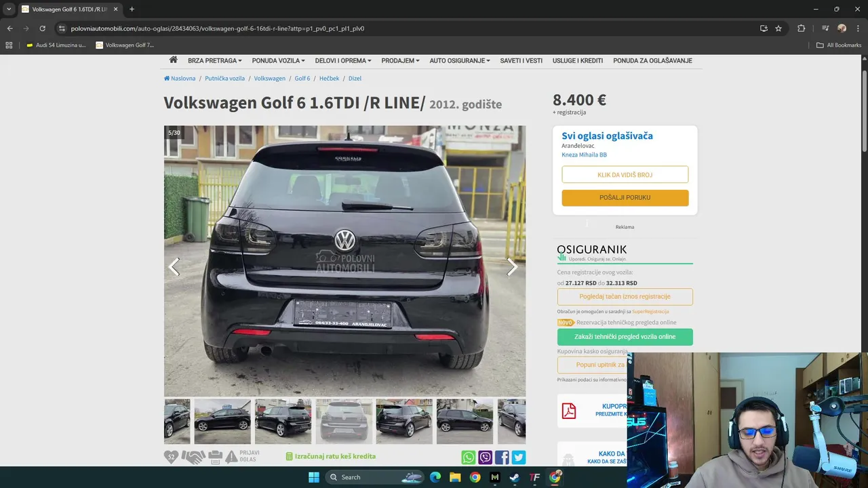Screen dimensions: 868x488
Task: Open the Google apps grid
Action: pos(9,45)
